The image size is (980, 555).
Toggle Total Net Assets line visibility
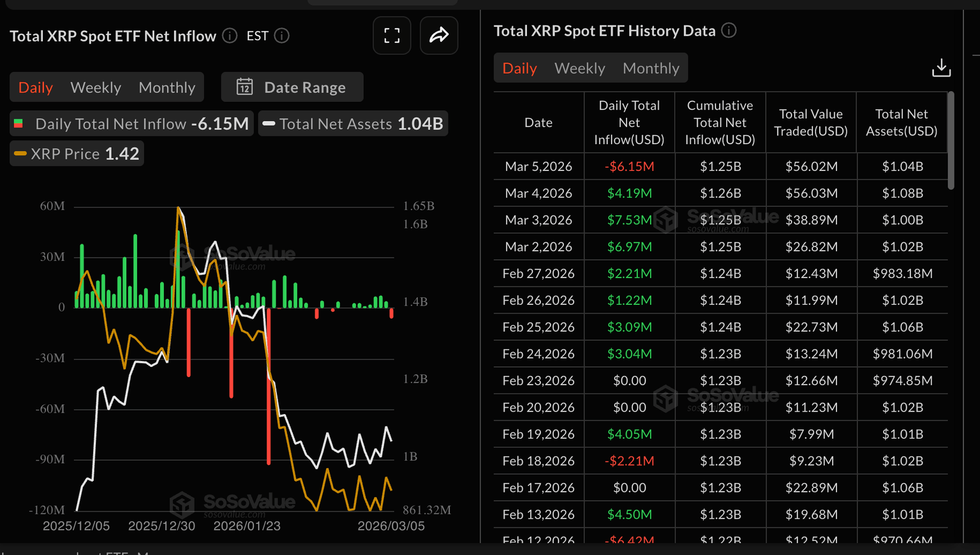pos(353,124)
